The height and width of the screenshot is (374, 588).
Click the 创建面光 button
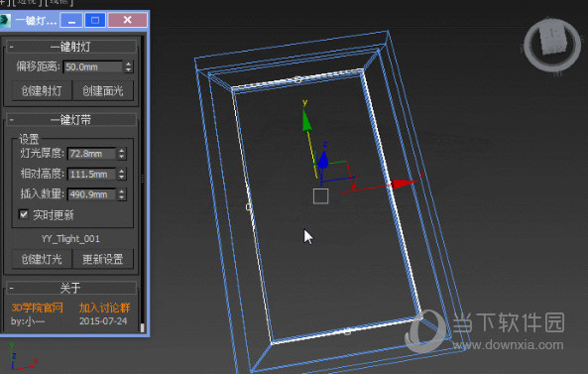(103, 91)
